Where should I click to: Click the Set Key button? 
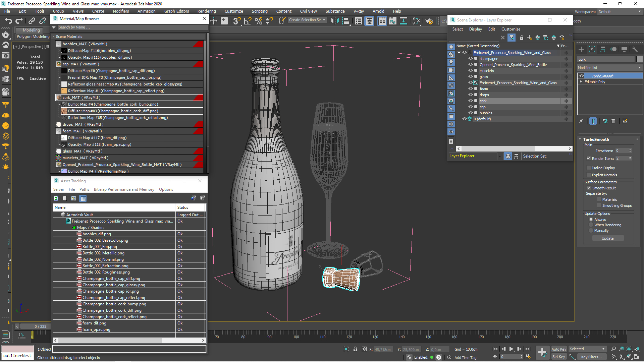pyautogui.click(x=559, y=357)
